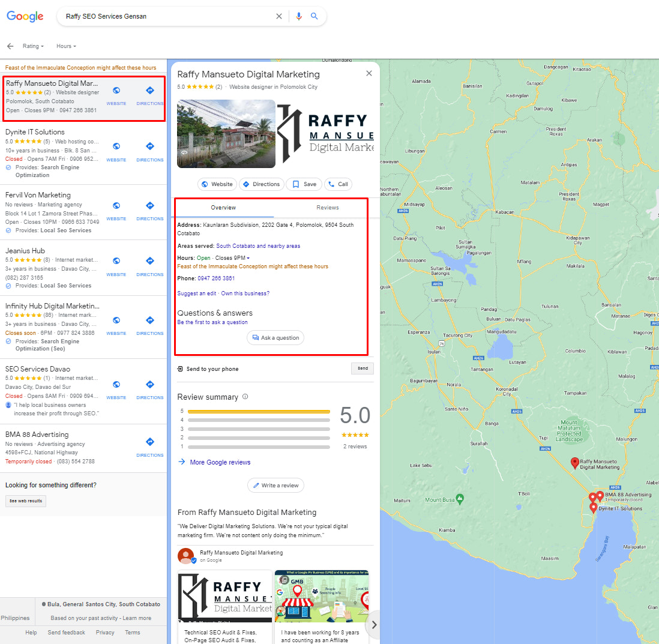This screenshot has height=644, width=659.
Task: Click Mount Busa green map marker
Action: click(460, 499)
